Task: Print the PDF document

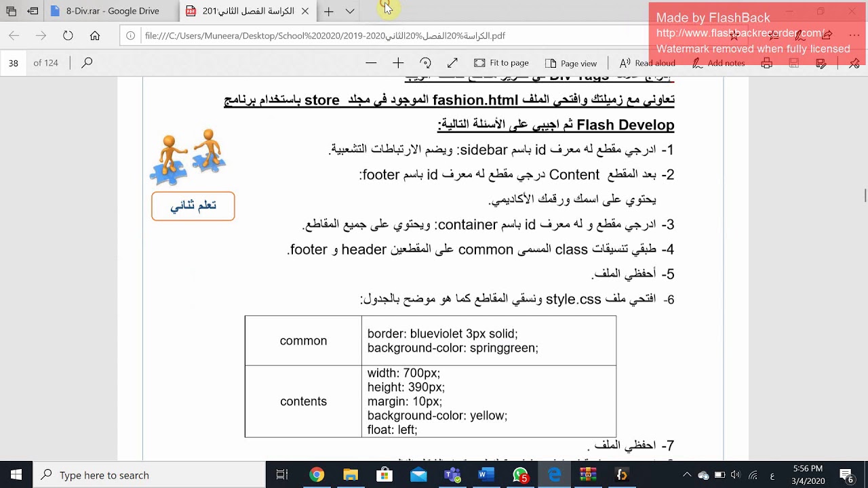Action: (x=766, y=63)
